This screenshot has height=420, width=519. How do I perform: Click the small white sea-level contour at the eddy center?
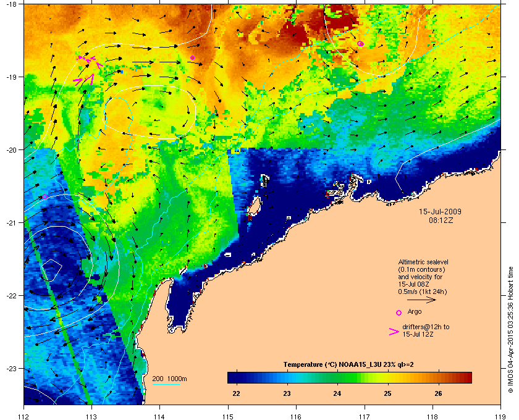click(x=52, y=270)
